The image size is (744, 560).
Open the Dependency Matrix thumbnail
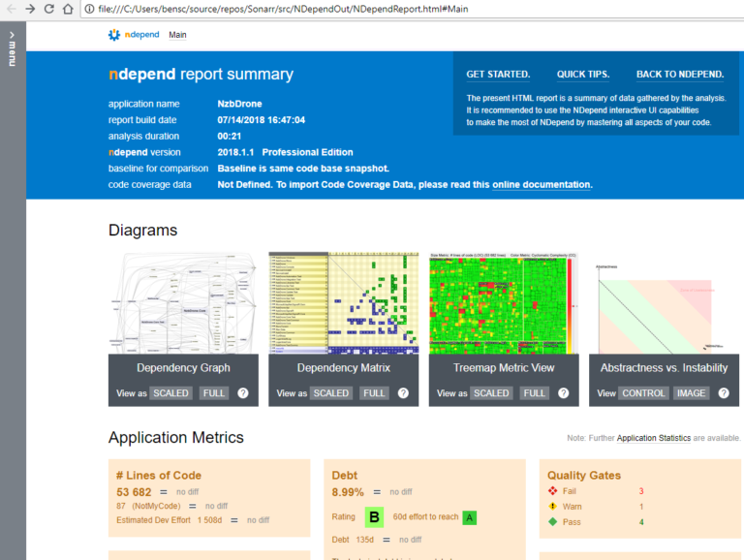point(344,303)
